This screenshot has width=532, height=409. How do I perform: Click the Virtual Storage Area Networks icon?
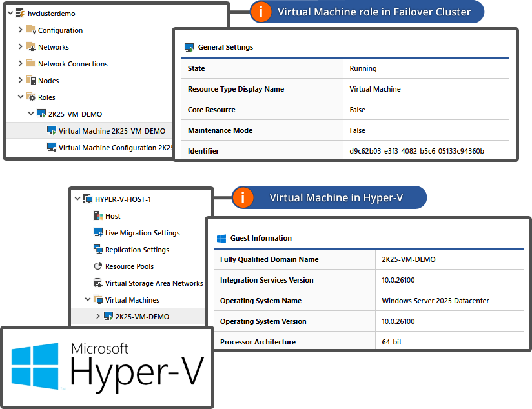point(98,283)
